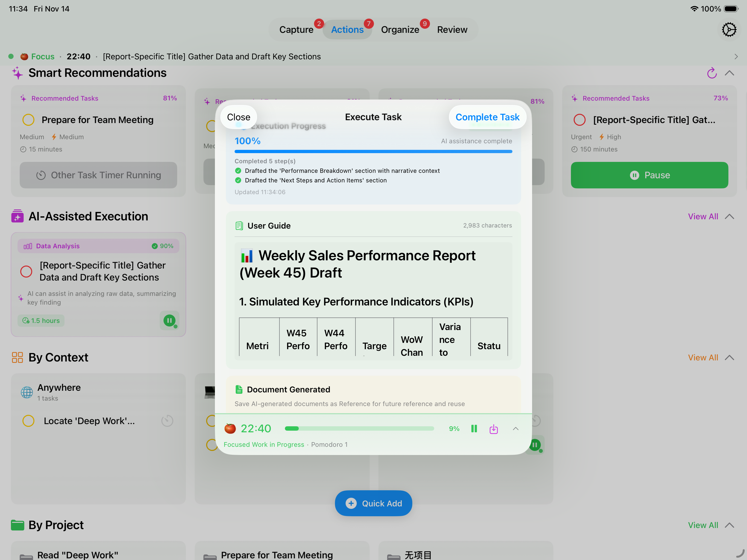
Task: Expand the focus session detail via right chevron
Action: point(737,56)
